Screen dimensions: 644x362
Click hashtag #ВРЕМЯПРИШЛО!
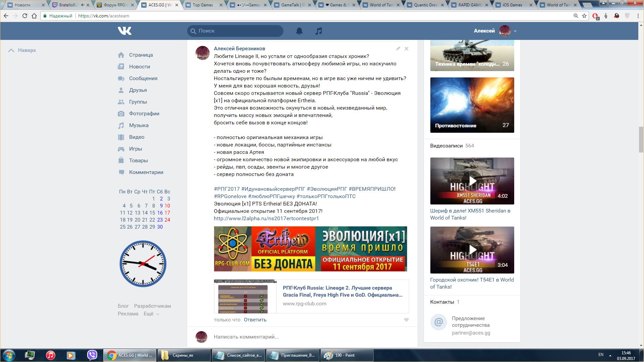[372, 189]
